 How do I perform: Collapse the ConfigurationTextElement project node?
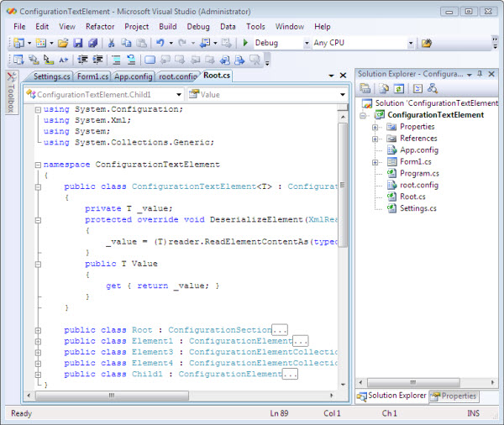[x=363, y=115]
